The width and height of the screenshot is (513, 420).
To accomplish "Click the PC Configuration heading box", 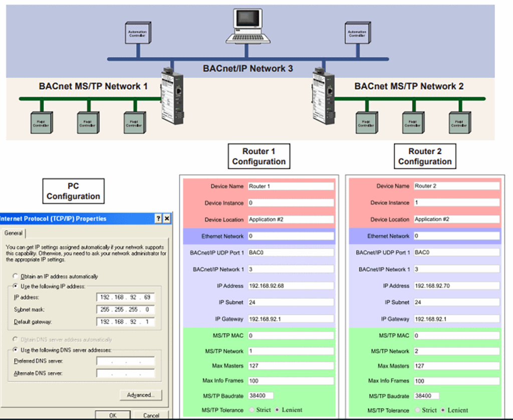I will [x=73, y=191].
